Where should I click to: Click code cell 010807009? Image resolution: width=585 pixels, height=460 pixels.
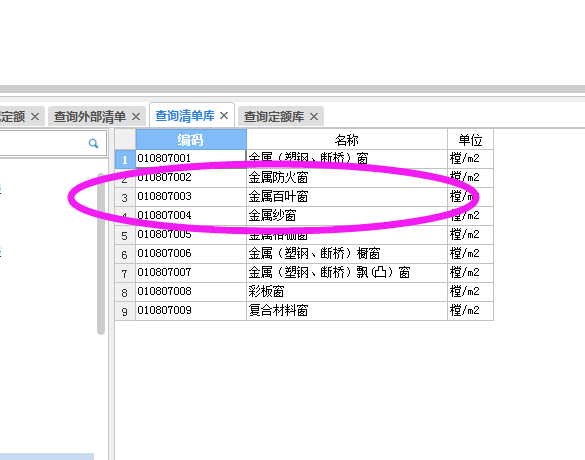(x=191, y=311)
